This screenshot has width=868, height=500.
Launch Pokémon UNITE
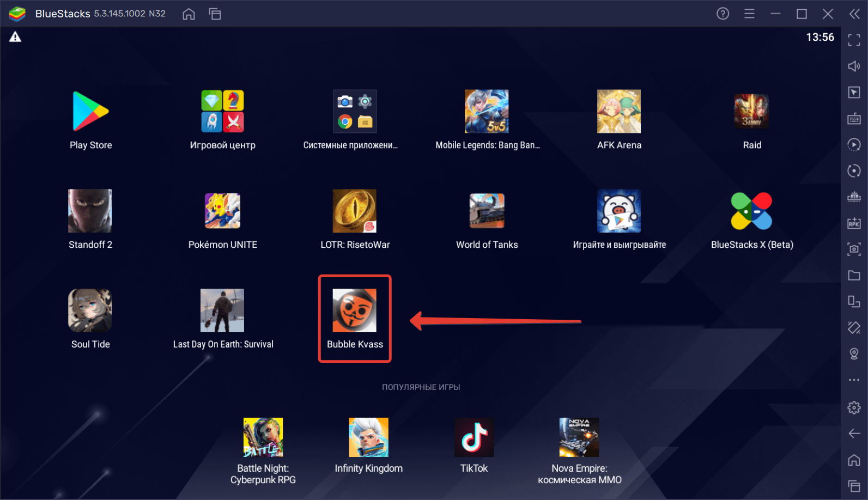click(x=222, y=211)
